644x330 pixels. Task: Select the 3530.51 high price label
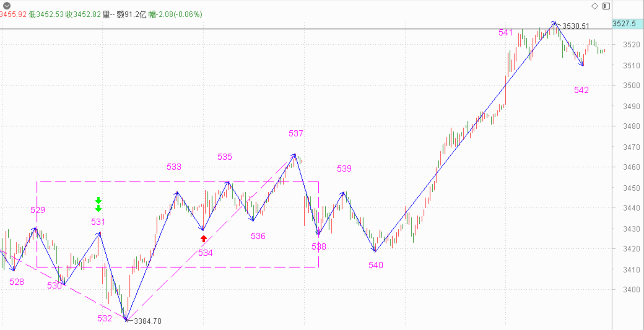click(x=576, y=26)
